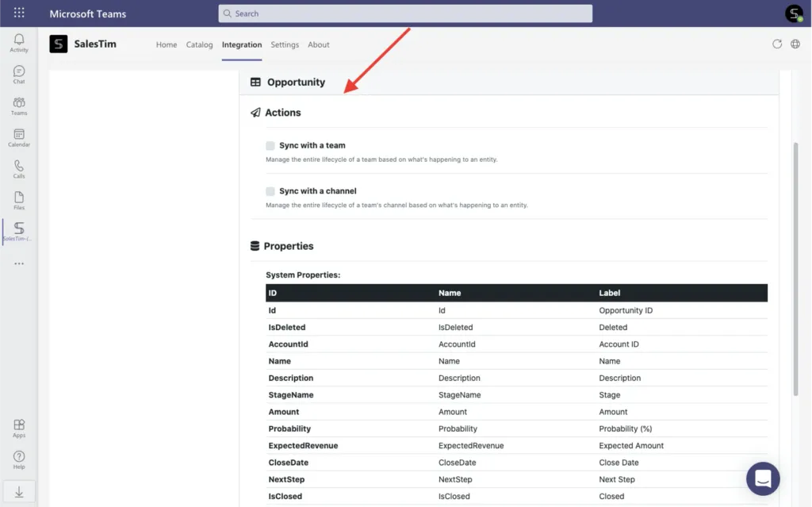Open the user profile avatar

pos(794,13)
